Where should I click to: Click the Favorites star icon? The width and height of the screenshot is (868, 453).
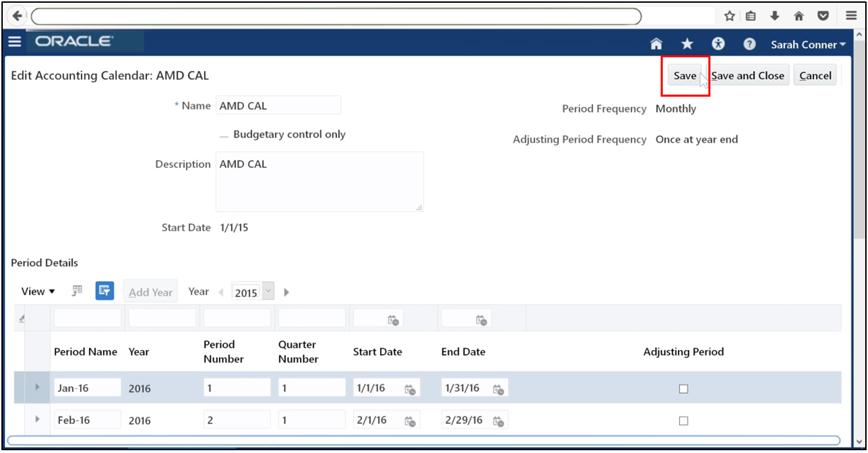point(686,44)
